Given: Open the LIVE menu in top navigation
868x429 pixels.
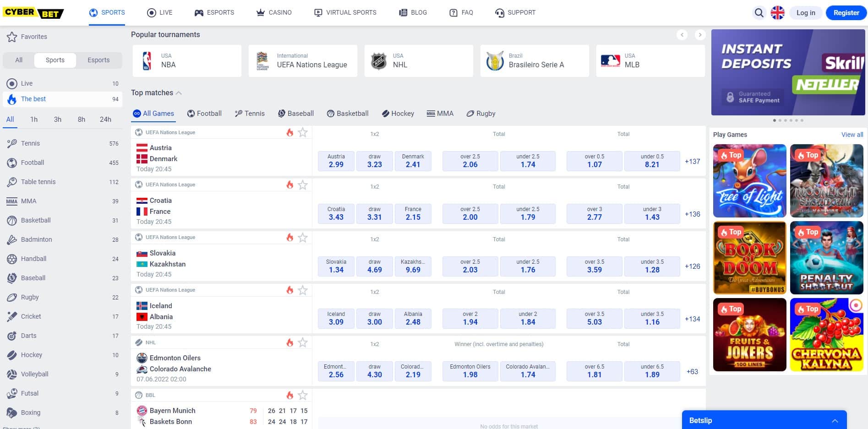Looking at the screenshot, I should click(159, 13).
